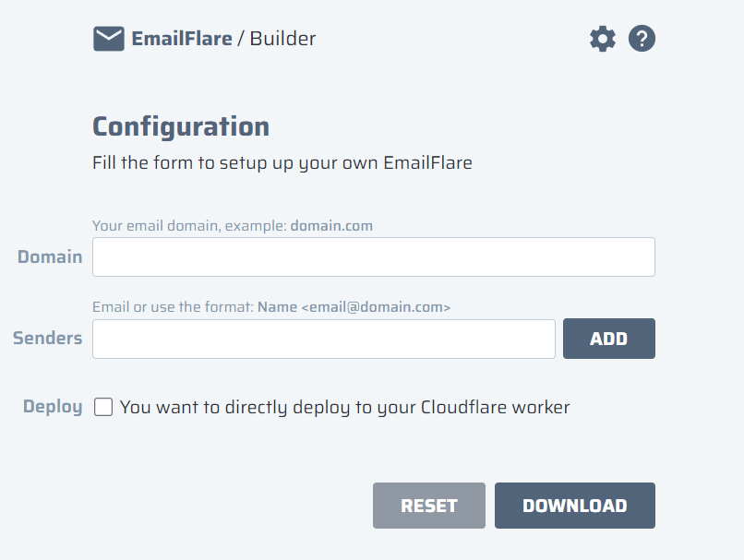Select the Builder label in the header
The image size is (744, 560).
[x=282, y=39]
